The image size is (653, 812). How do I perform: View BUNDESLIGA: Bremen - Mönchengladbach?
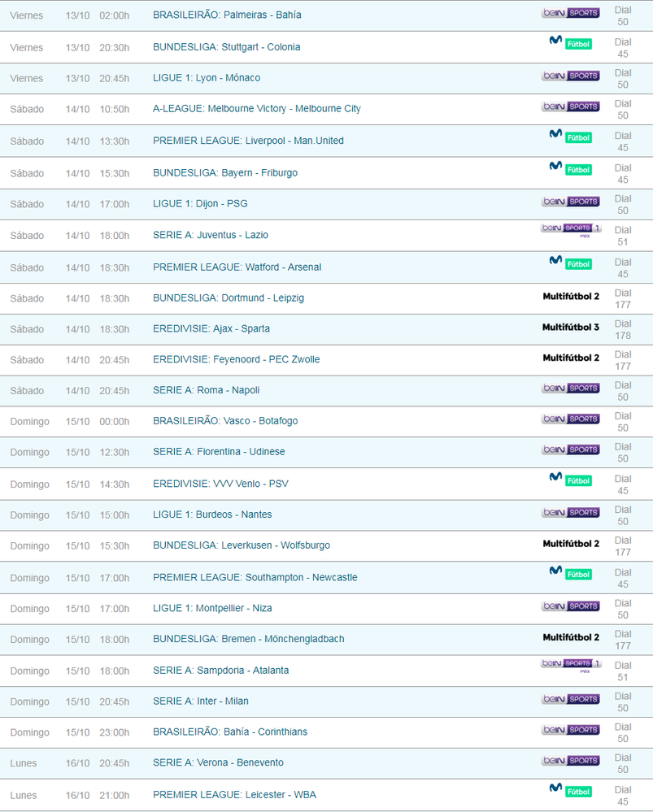coord(248,639)
